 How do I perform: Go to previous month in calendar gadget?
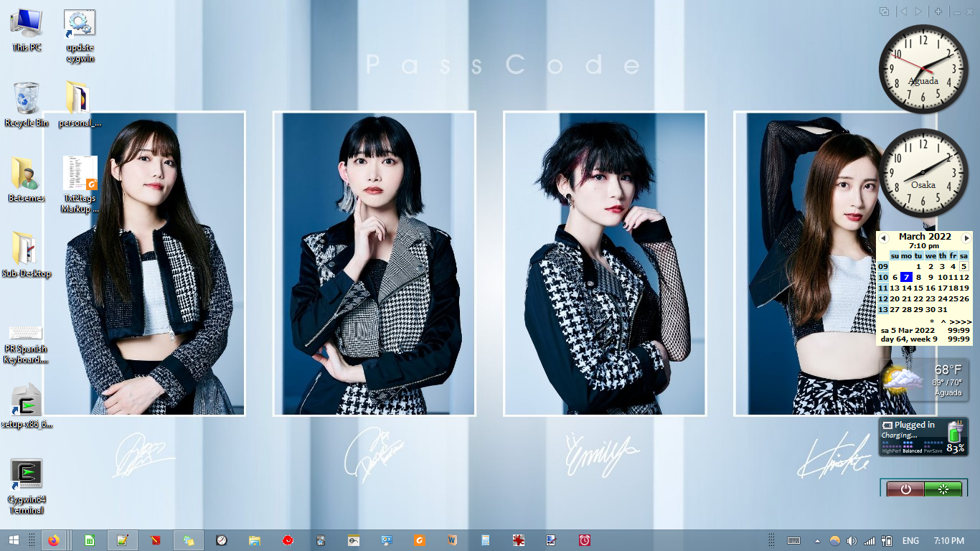[x=883, y=237]
